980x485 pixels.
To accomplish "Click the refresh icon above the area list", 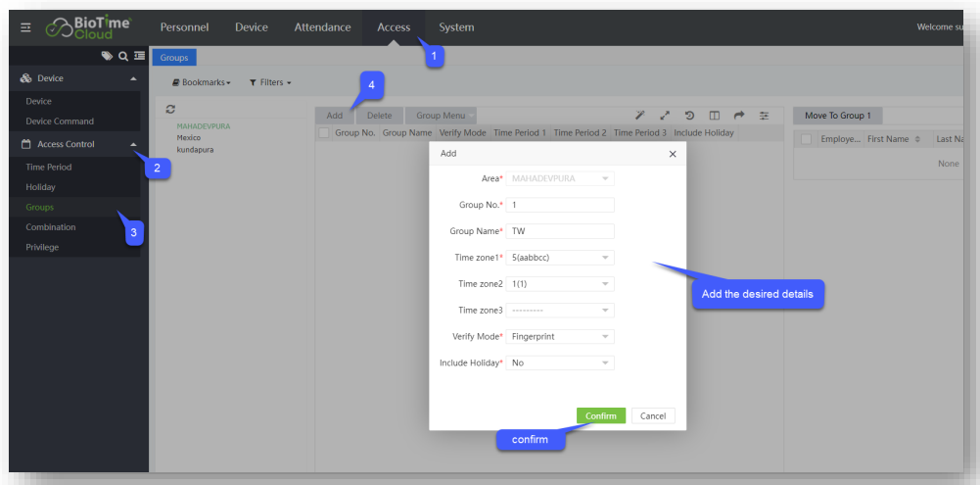I will (x=170, y=110).
